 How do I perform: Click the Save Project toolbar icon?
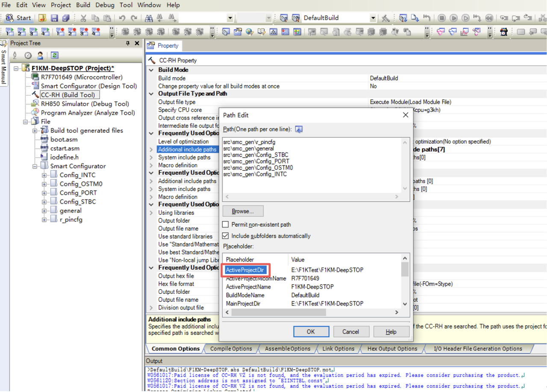pos(54,18)
